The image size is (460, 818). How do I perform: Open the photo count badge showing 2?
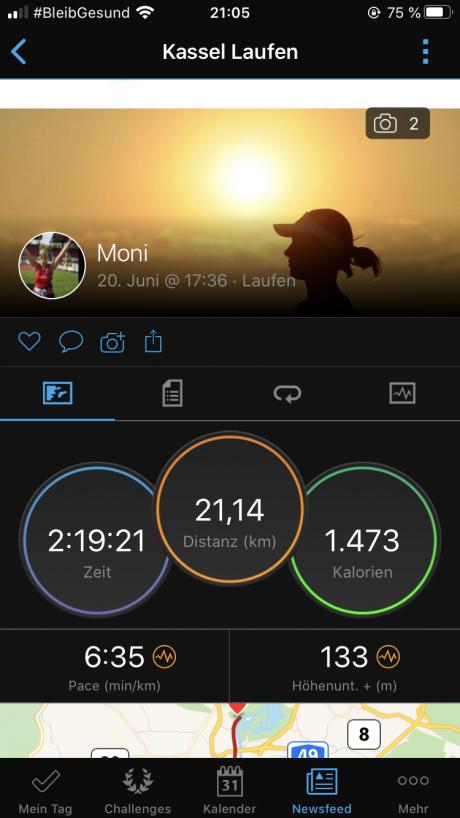pyautogui.click(x=397, y=124)
